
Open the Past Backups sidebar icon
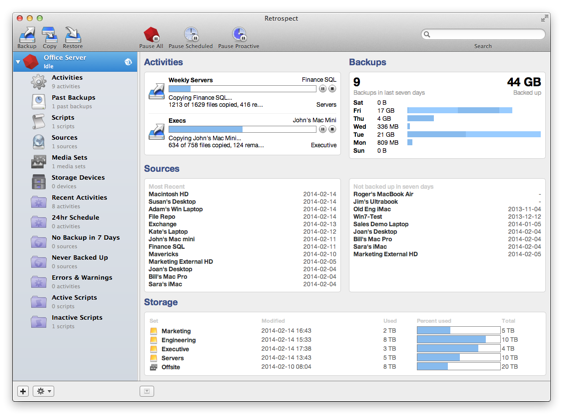click(x=38, y=102)
